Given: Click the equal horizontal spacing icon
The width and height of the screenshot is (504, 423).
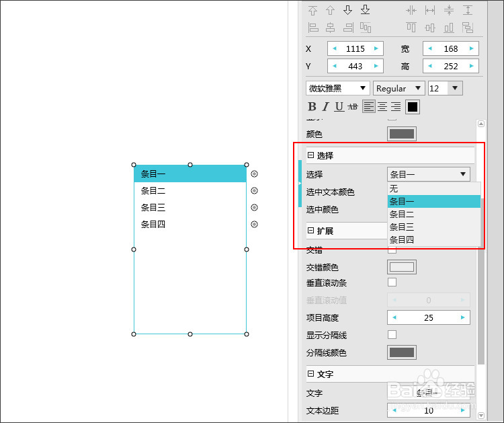Looking at the screenshot, I should pos(411,10).
